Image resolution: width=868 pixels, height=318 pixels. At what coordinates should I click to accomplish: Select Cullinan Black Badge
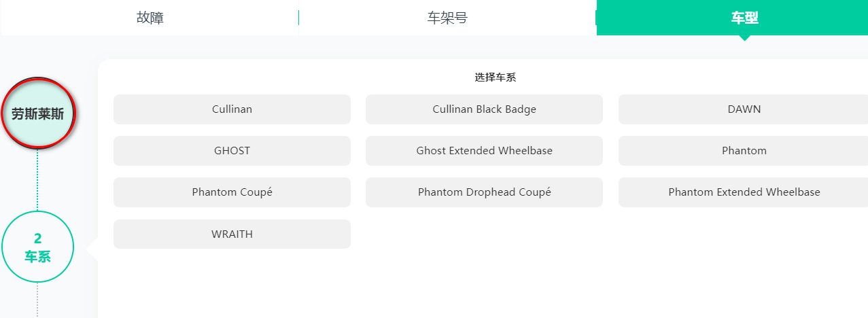(484, 109)
